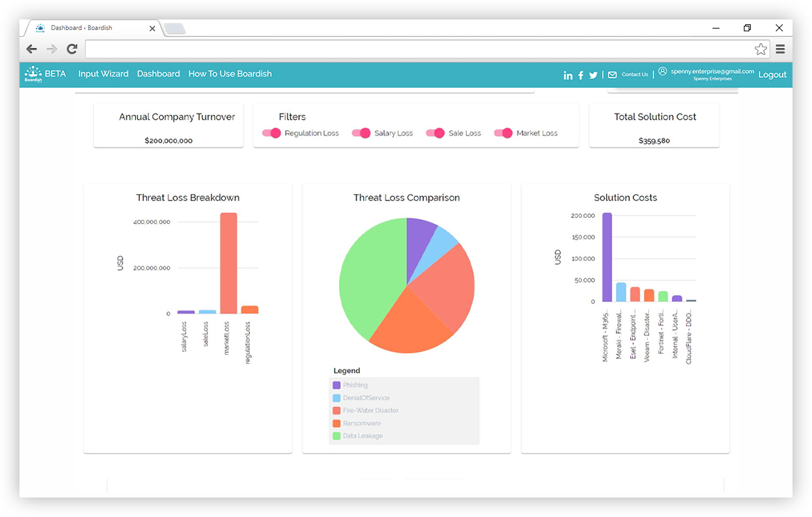Click the Filters heading text
This screenshot has height=517, width=812.
click(x=292, y=117)
